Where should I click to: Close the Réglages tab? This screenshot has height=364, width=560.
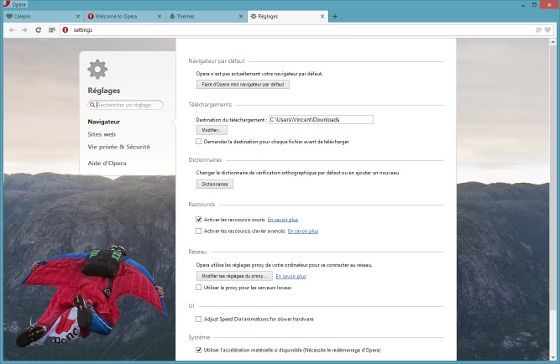coord(322,16)
